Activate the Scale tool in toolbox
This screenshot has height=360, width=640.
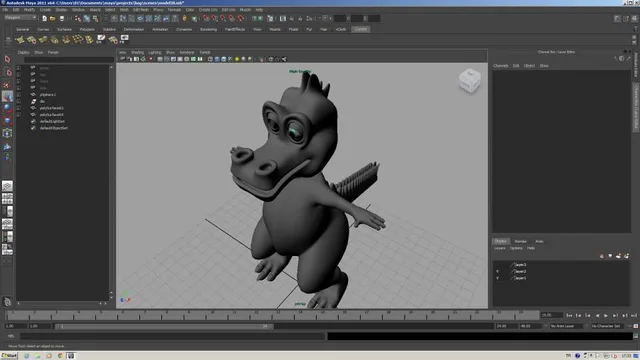tap(7, 121)
